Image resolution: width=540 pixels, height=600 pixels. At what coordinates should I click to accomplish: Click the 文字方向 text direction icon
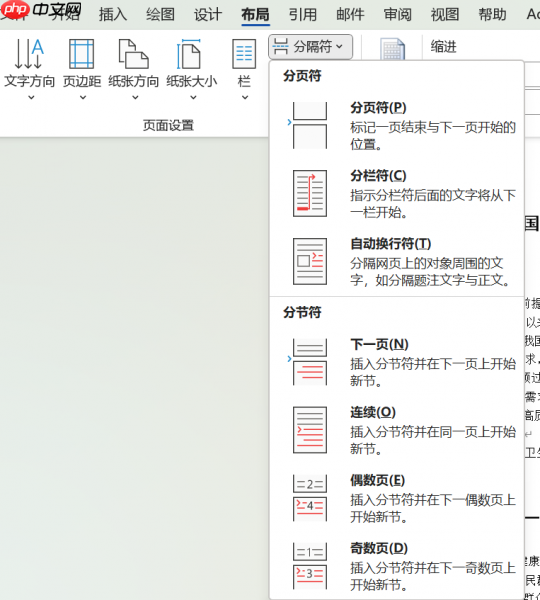coord(29,54)
